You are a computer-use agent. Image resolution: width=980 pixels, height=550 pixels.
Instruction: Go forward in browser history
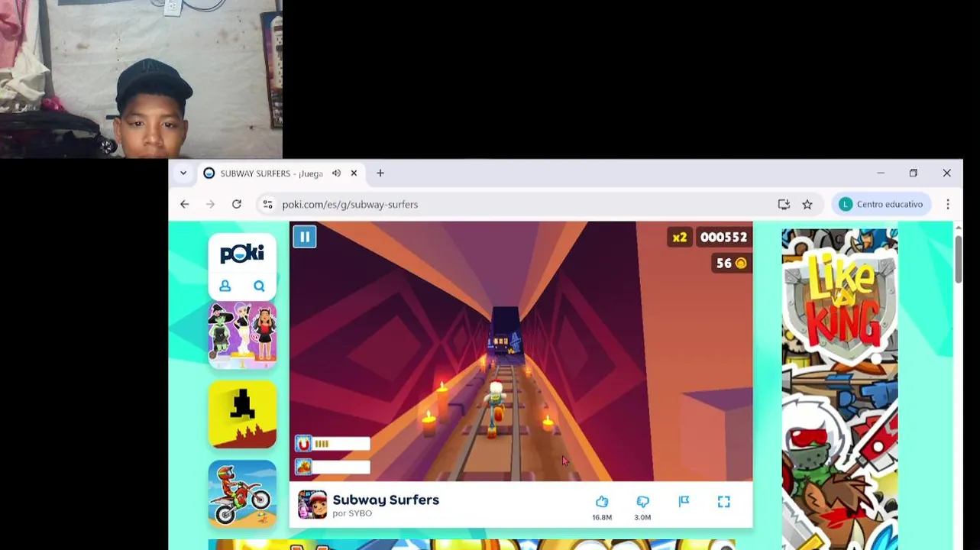pos(210,204)
